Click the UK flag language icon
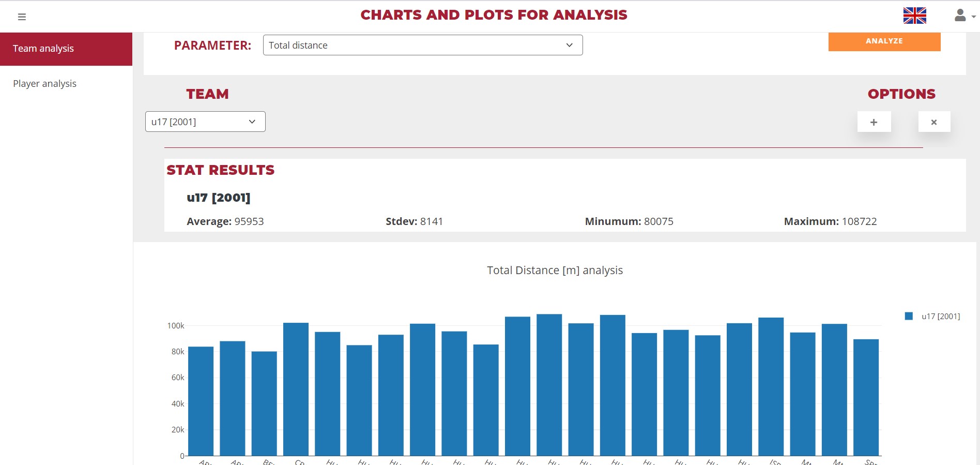 (x=914, y=16)
